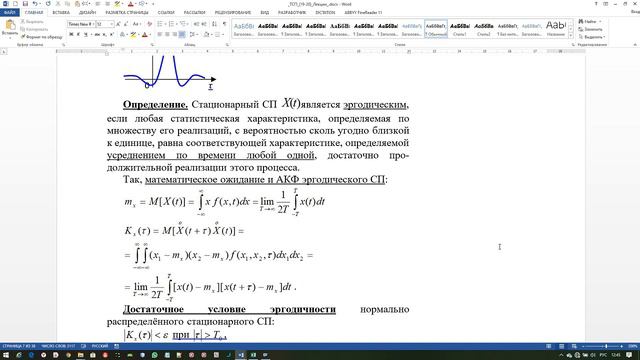Toggle bold formatting (Ж)
The image size is (640, 360).
71,35
